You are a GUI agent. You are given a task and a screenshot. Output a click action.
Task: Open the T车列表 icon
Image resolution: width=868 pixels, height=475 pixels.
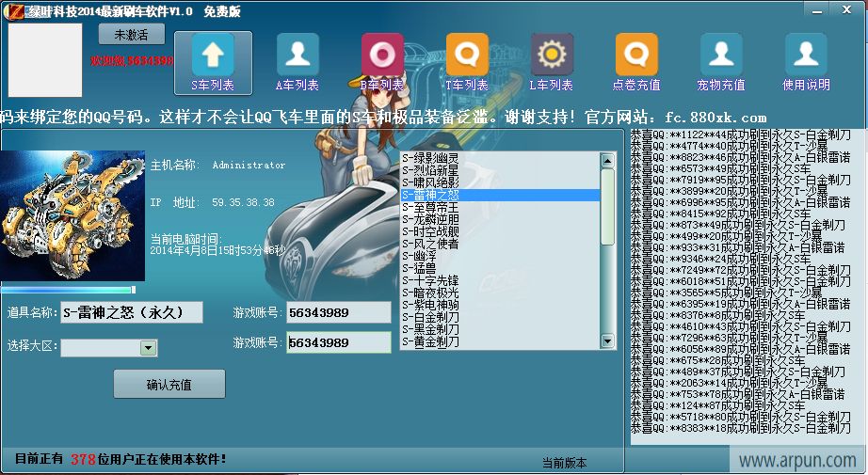pyautogui.click(x=467, y=62)
